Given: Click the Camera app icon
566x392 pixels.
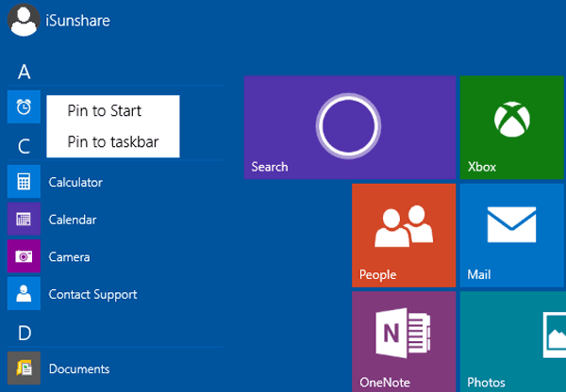Looking at the screenshot, I should tap(24, 256).
